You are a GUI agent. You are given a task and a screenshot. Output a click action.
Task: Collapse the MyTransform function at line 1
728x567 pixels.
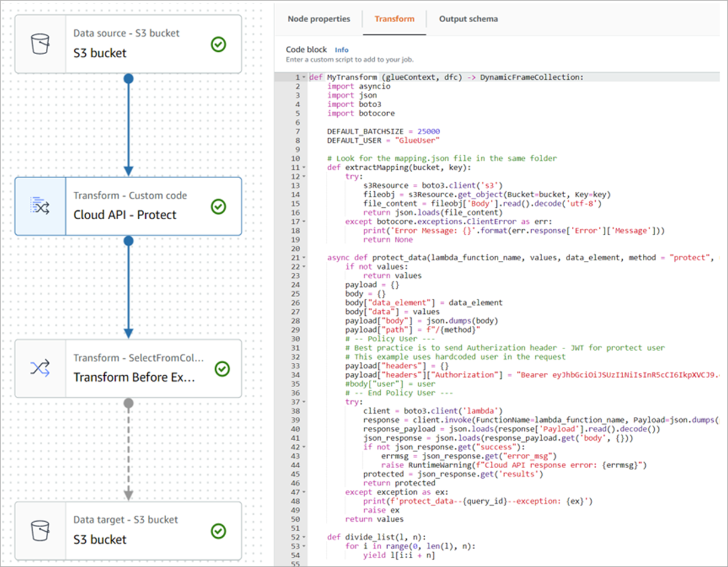[304, 77]
